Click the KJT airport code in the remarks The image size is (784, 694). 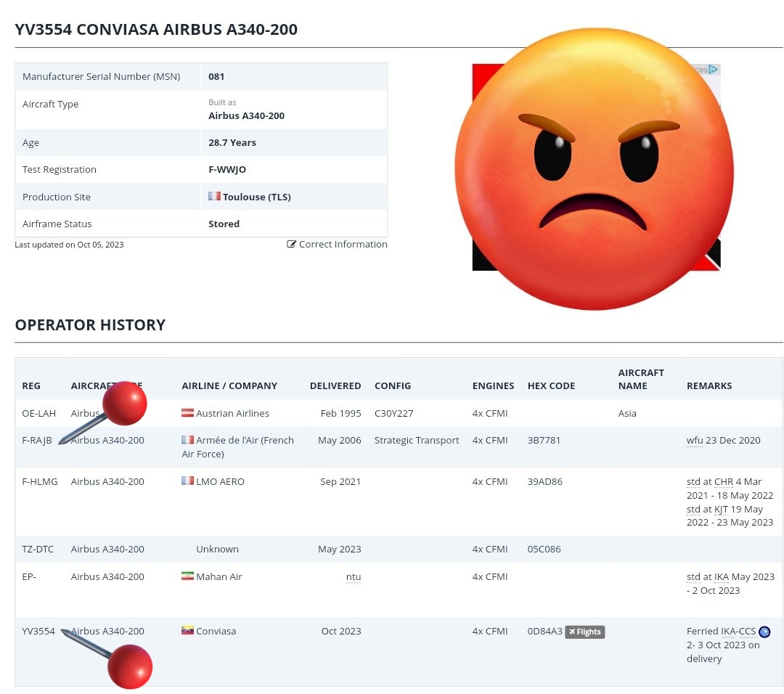pos(721,509)
